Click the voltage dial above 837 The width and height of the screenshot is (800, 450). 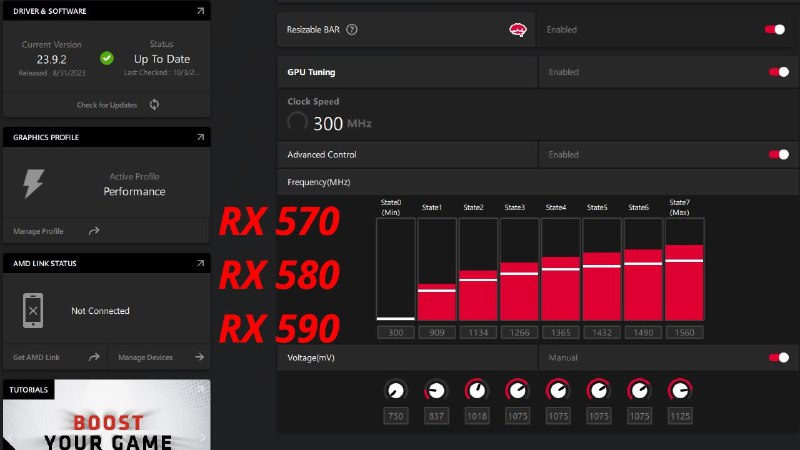pyautogui.click(x=436, y=391)
